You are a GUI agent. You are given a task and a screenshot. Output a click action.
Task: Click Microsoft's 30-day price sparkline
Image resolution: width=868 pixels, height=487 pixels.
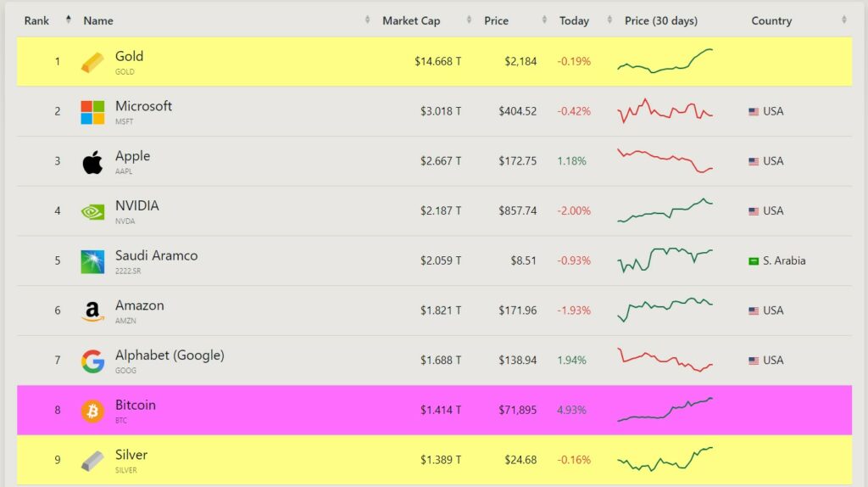665,111
